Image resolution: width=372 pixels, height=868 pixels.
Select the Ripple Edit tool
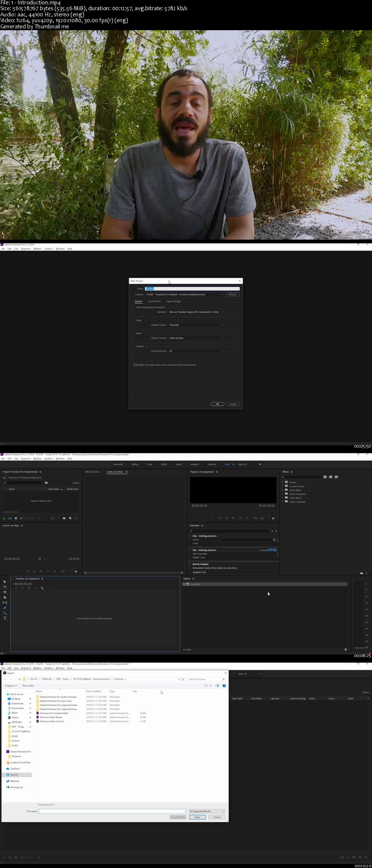[x=5, y=592]
